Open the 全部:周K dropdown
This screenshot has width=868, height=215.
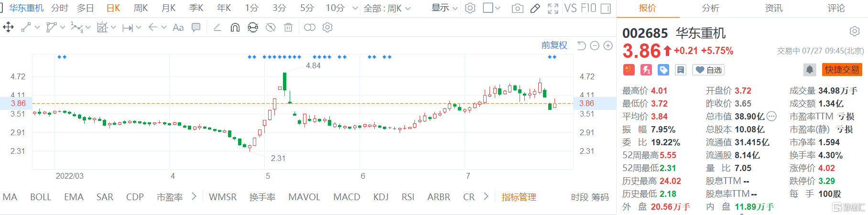[x=387, y=8]
